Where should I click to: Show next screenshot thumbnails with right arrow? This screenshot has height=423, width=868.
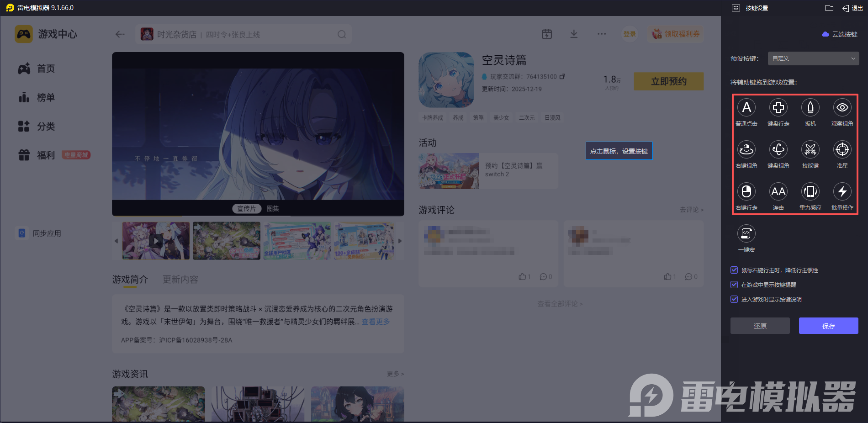click(x=400, y=241)
